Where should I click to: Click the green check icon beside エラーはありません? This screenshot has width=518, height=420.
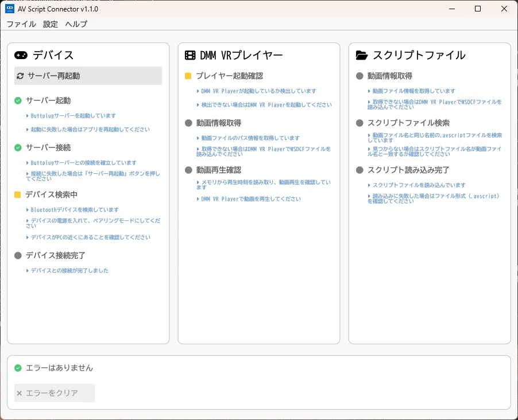(x=18, y=368)
